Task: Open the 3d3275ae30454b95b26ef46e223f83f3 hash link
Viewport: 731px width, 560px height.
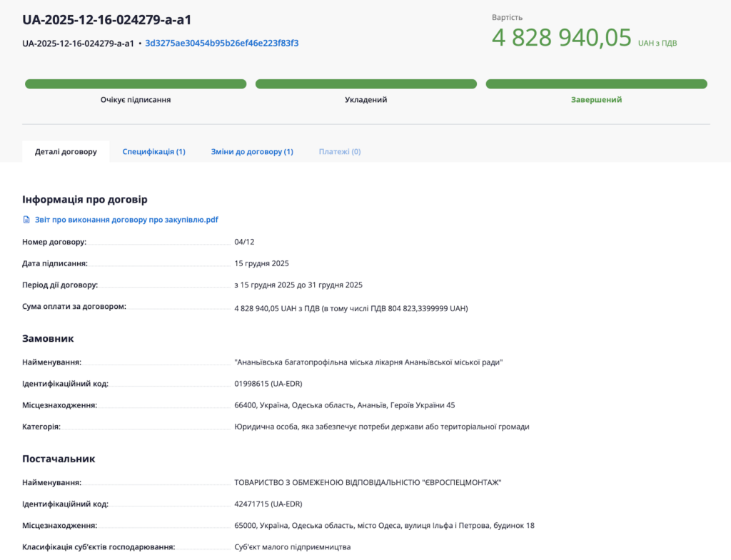Action: (221, 43)
